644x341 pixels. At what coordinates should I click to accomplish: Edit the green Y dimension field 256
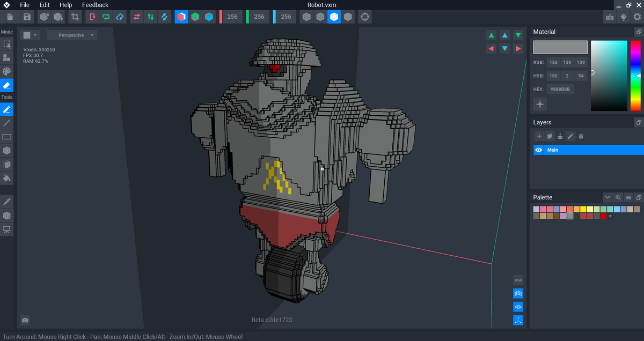click(259, 17)
